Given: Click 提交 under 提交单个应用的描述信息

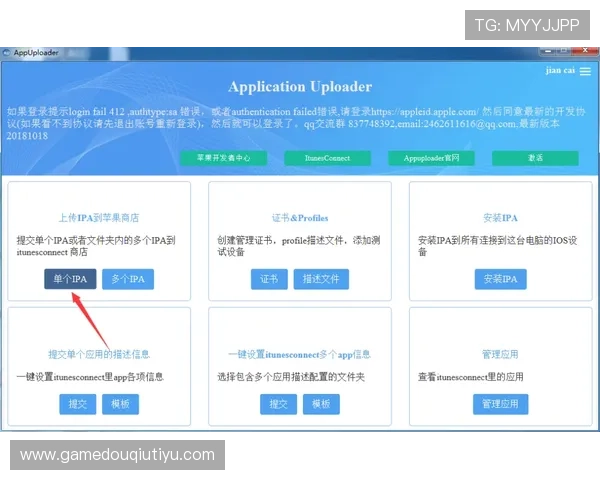Looking at the screenshot, I should point(78,404).
